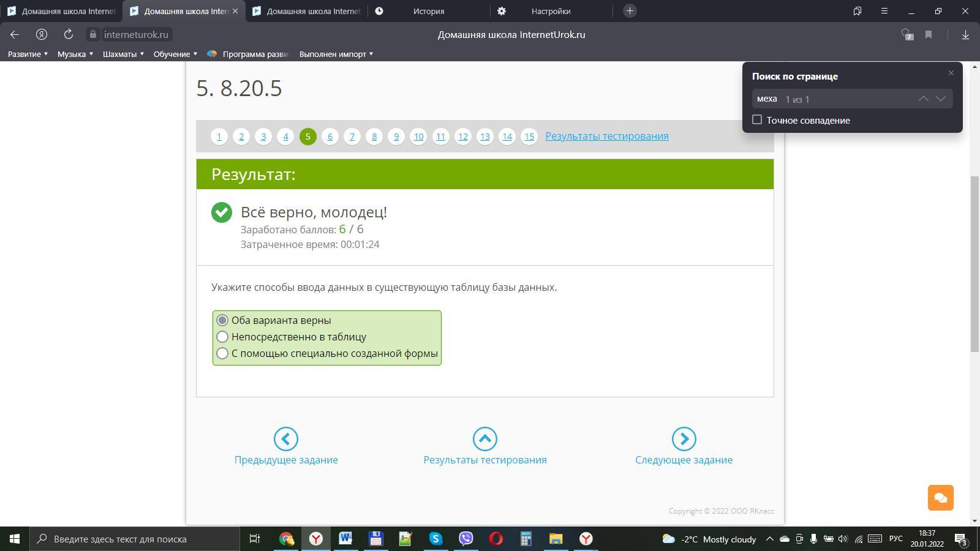Image resolution: width=980 pixels, height=551 pixels.
Task: Expand the Шахматы bookmarks folder
Action: (x=123, y=54)
